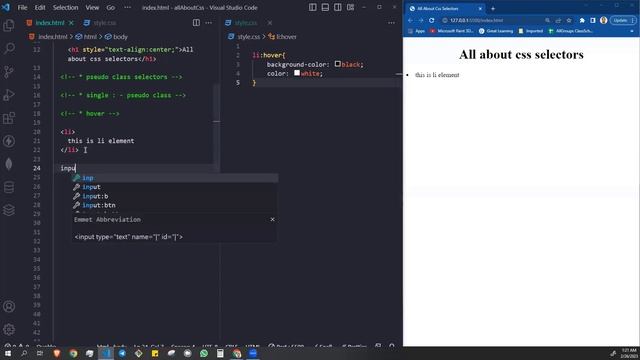Open the File menu
This screenshot has height=360, width=640.
[x=22, y=7]
